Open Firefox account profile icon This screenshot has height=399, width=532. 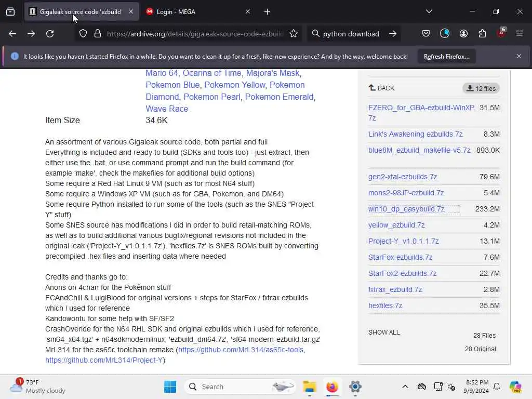click(x=463, y=34)
